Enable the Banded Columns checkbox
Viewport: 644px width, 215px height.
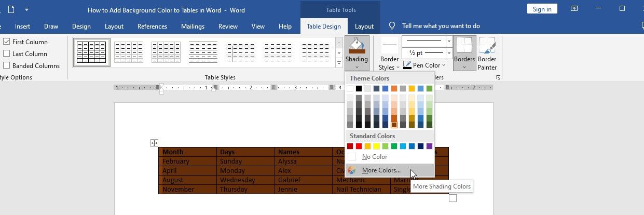click(7, 65)
